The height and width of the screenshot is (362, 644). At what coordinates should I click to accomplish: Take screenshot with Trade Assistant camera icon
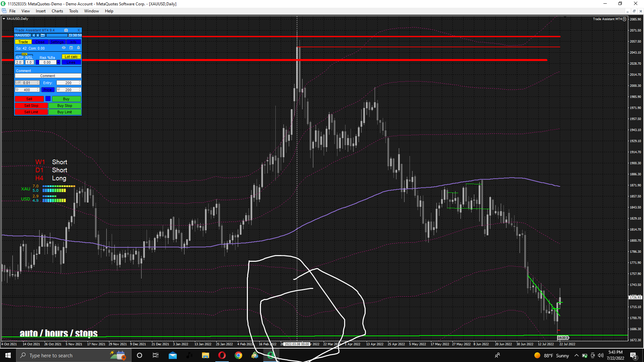(x=66, y=30)
